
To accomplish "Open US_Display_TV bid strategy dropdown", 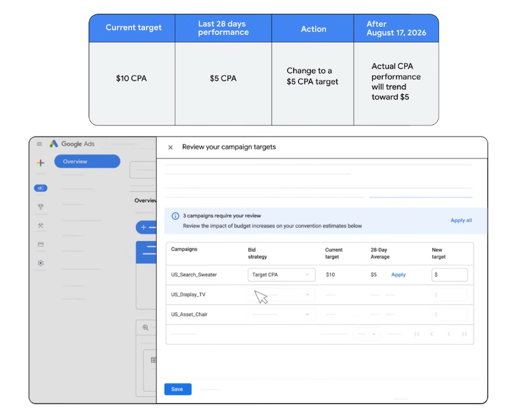I will point(281,295).
